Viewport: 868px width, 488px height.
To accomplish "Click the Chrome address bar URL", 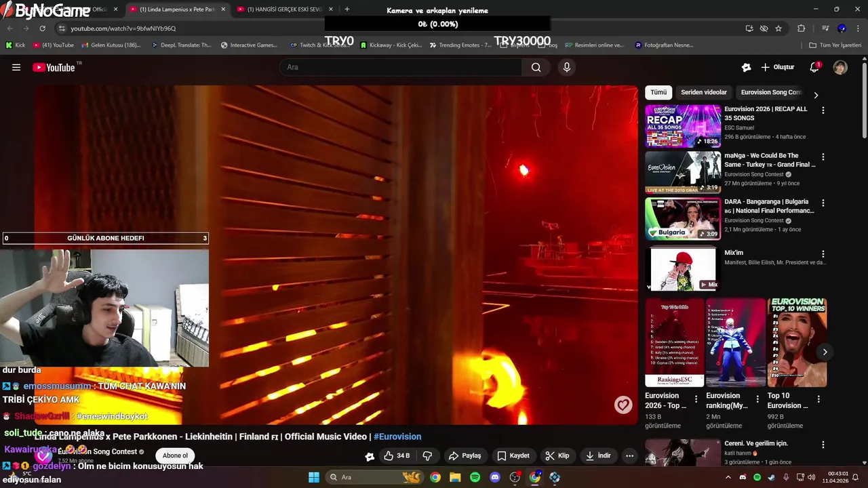I will pyautogui.click(x=123, y=28).
